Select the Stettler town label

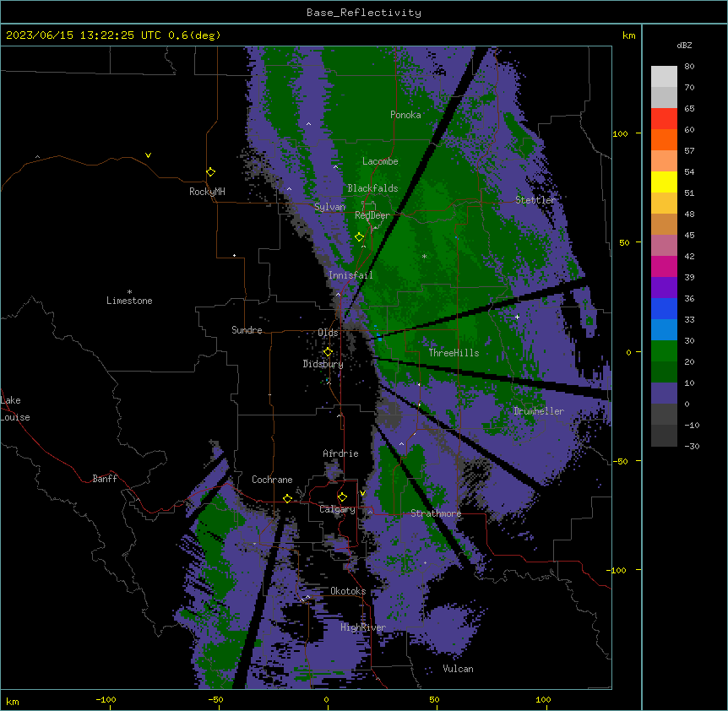(x=535, y=200)
